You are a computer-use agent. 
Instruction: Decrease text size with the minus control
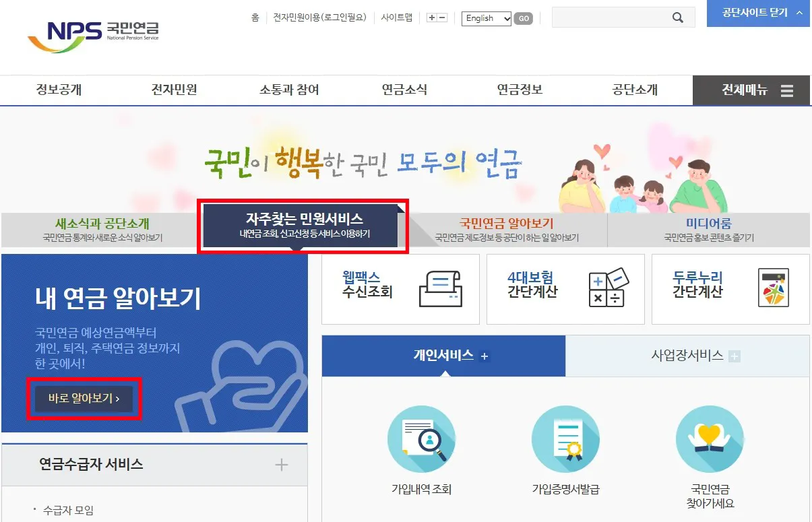pos(442,18)
